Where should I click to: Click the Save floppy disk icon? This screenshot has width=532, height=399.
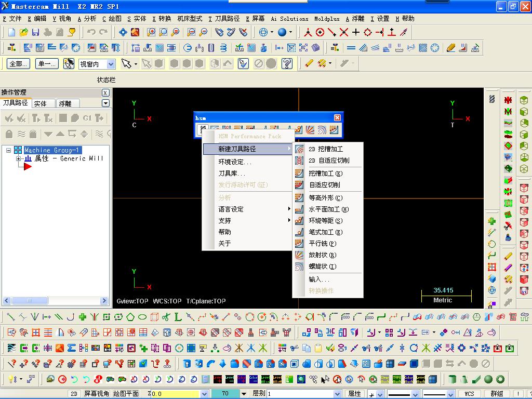[x=35, y=32]
